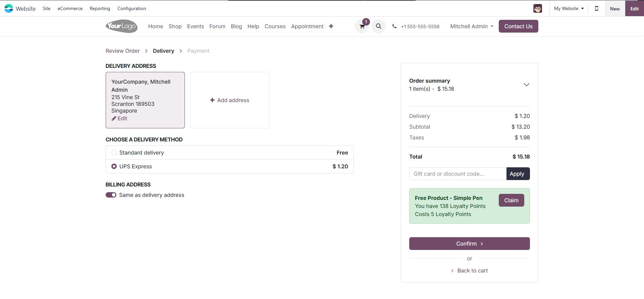
Task: Toggle Same as delivery address switch
Action: click(x=111, y=195)
